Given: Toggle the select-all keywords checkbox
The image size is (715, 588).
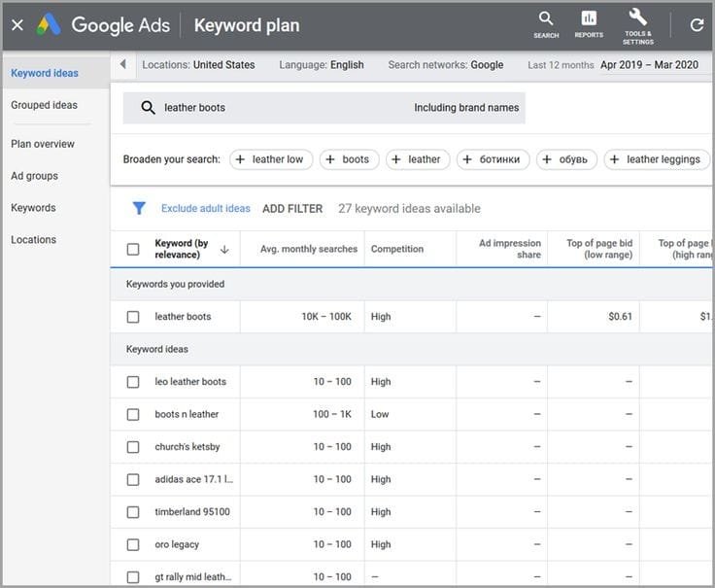Looking at the screenshot, I should [133, 249].
